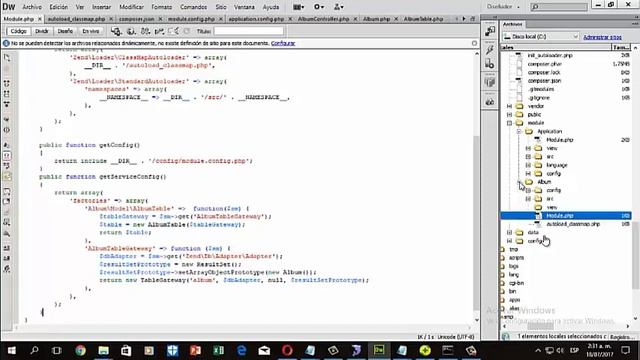This screenshot has height=360, width=640.
Task: Switch to the application.config.php tab
Action: (x=256, y=19)
